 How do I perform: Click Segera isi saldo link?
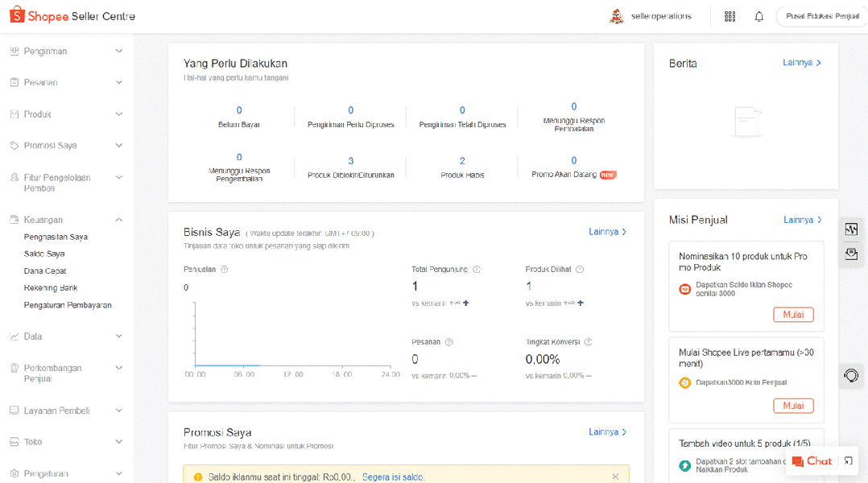393,477
